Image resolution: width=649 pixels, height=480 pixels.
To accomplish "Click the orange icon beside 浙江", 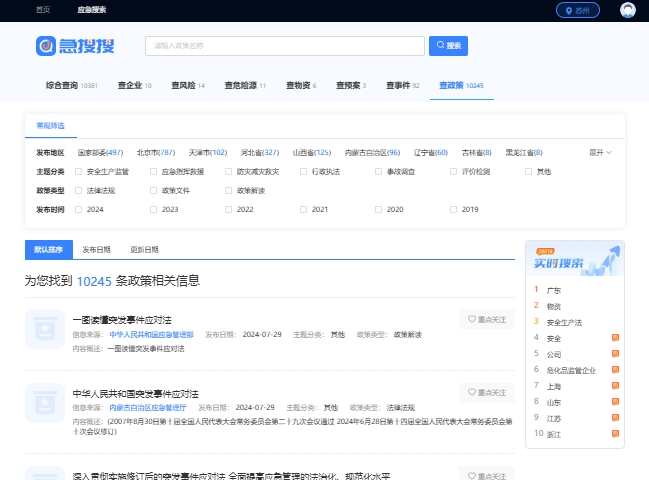I will (x=615, y=434).
